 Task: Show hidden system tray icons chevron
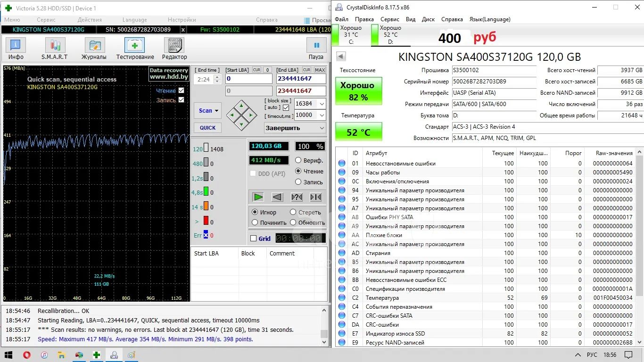[578, 355]
